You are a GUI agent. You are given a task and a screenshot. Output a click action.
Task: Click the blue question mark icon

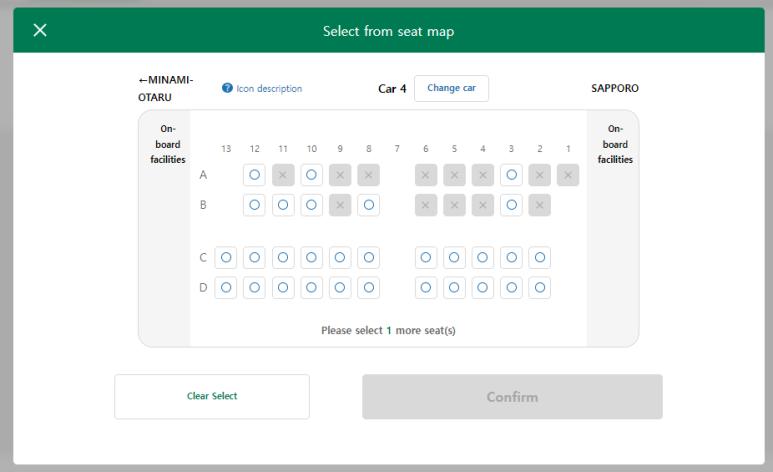pos(227,88)
